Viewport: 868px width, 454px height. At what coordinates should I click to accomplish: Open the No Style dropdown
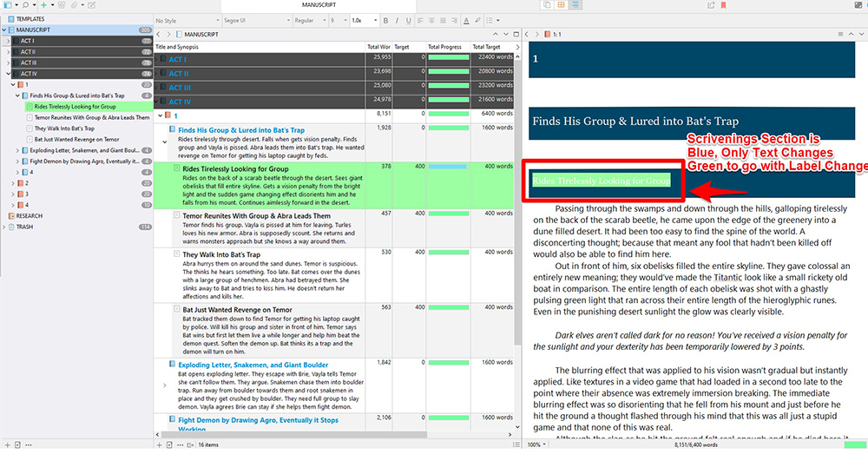coord(187,21)
